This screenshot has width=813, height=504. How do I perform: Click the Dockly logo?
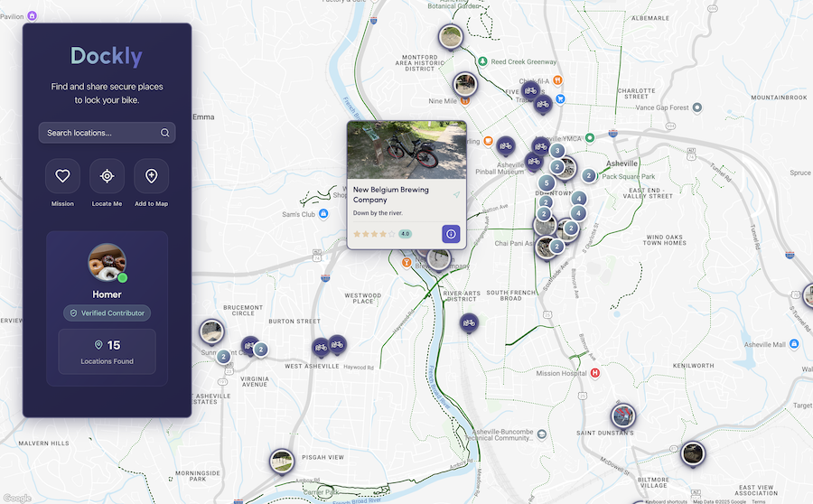point(107,56)
